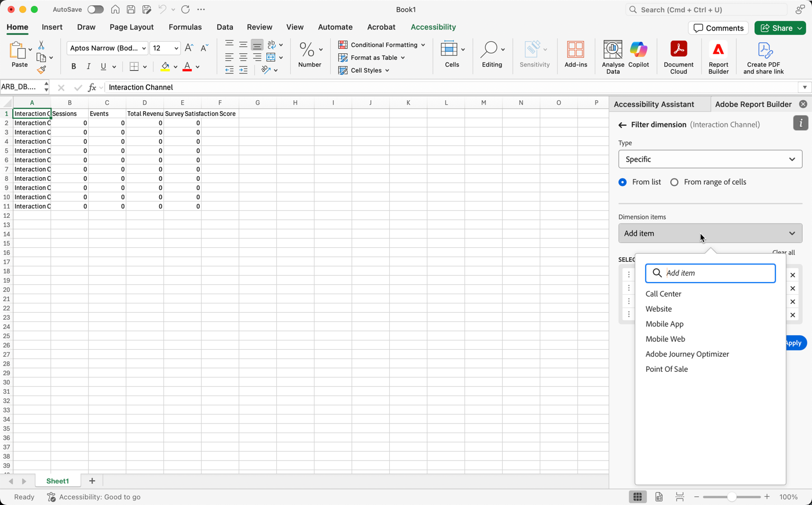This screenshot has height=505, width=812.
Task: Open the Editing group
Action: click(492, 54)
